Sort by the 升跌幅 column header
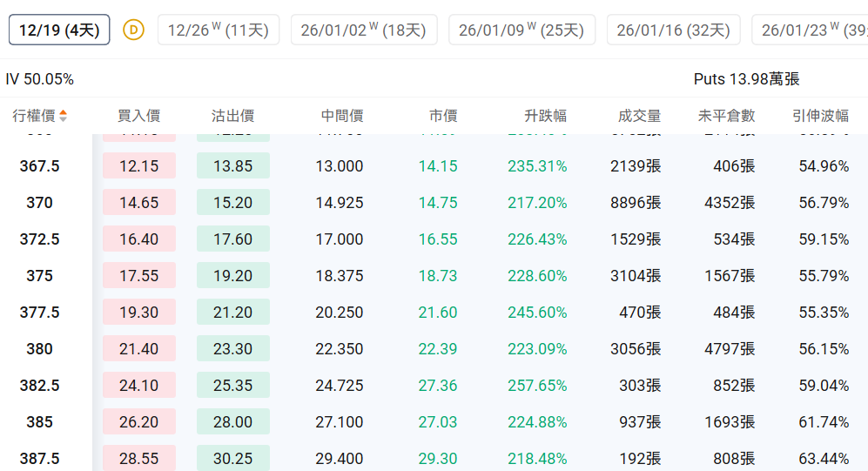Screen dimensions: 868x471 (x=545, y=116)
